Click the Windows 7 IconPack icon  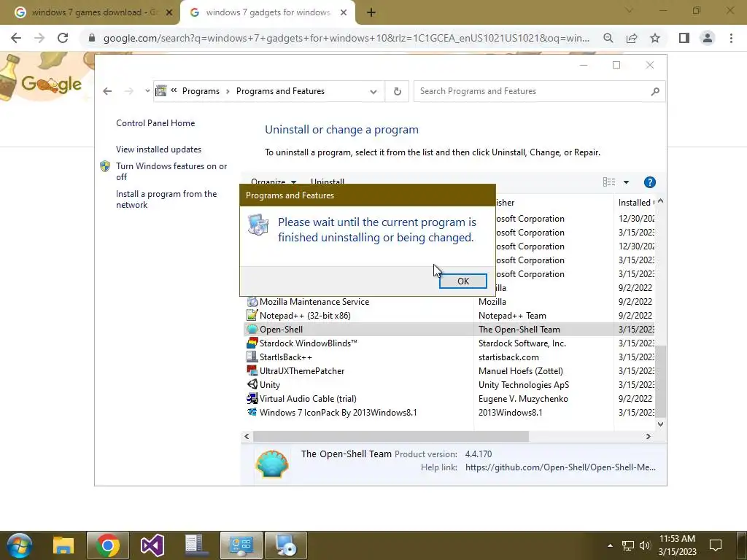coord(252,412)
